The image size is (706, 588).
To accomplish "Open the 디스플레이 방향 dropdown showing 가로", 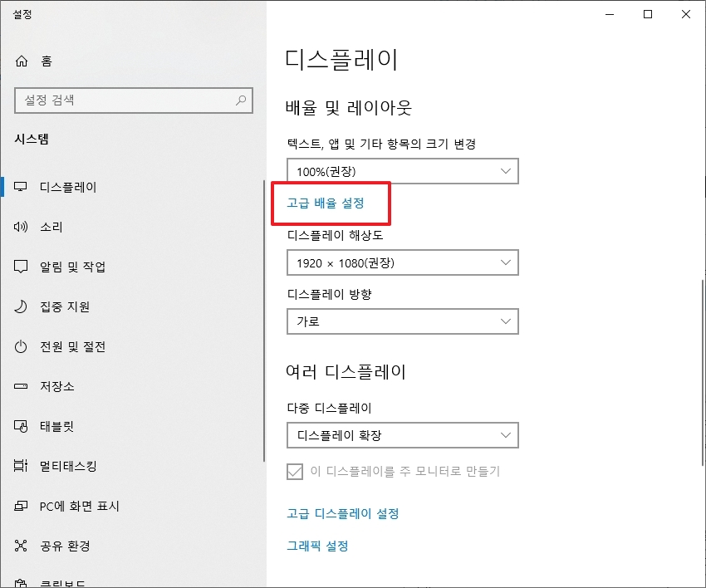I will click(x=403, y=321).
